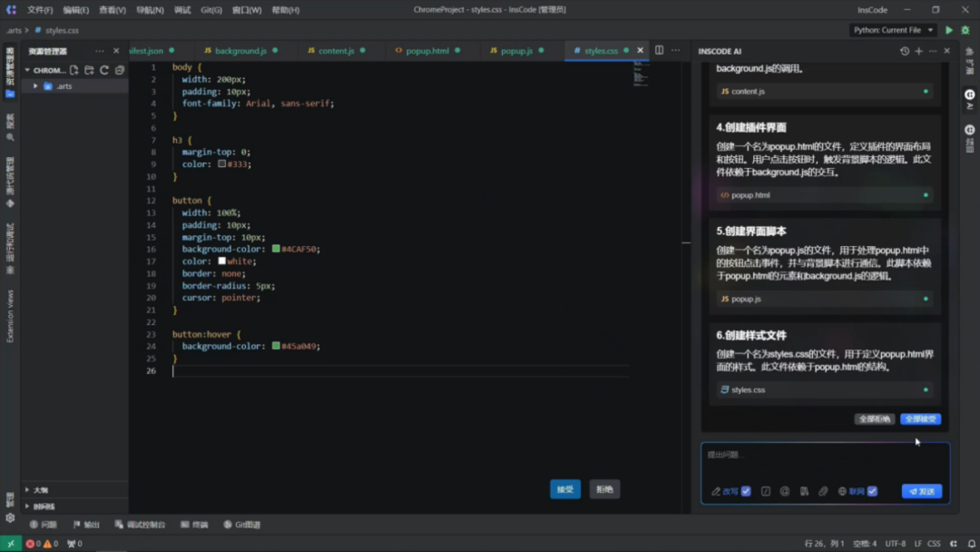Click the new file icon in 资源管理器 toolbar
Image resolution: width=980 pixels, height=552 pixels.
click(x=73, y=70)
